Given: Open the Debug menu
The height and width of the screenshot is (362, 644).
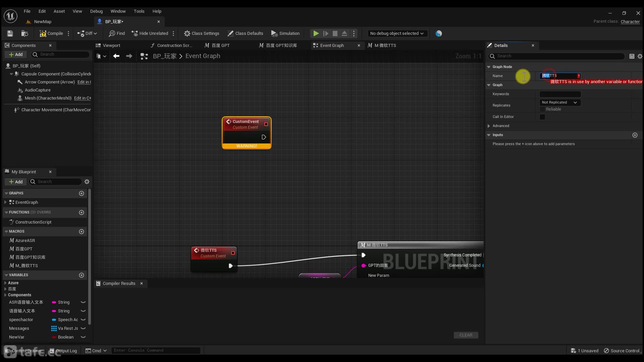Looking at the screenshot, I should click(96, 11).
